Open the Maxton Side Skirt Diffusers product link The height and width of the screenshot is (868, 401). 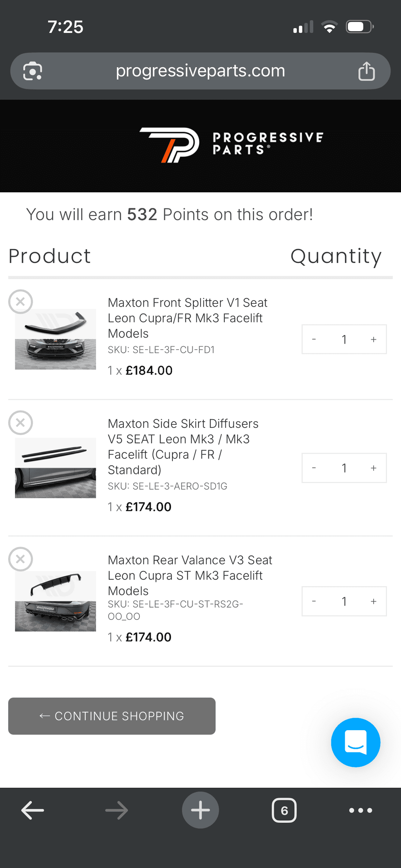pyautogui.click(x=183, y=446)
